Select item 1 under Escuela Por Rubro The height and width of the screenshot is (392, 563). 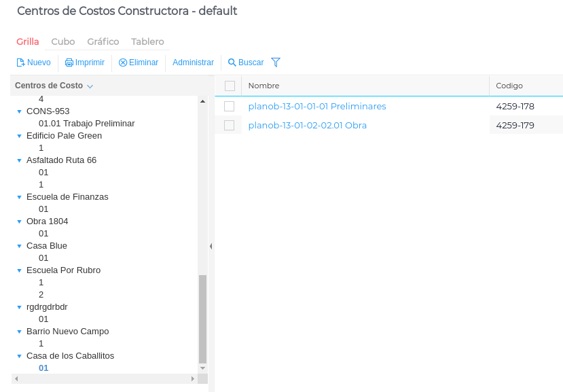click(x=41, y=283)
